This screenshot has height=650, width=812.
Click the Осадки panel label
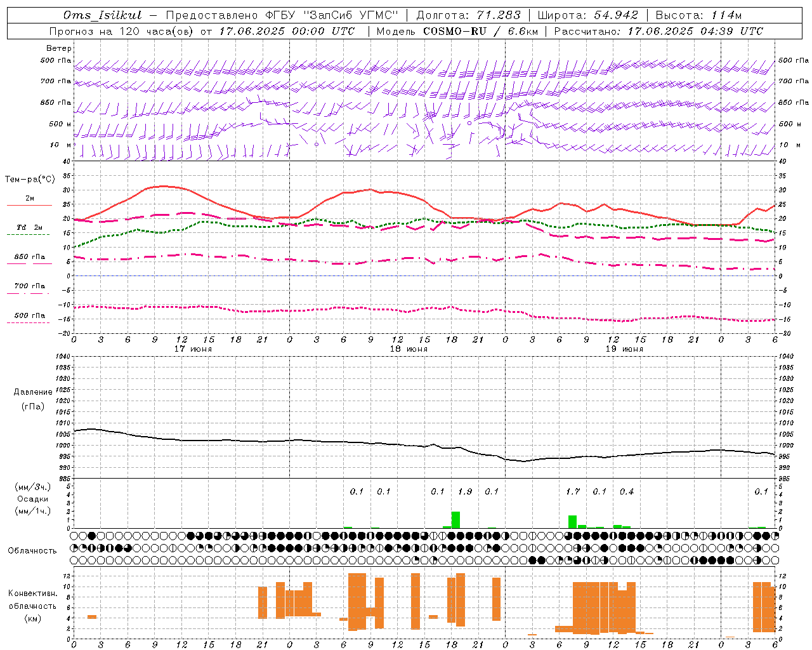pyautogui.click(x=33, y=499)
